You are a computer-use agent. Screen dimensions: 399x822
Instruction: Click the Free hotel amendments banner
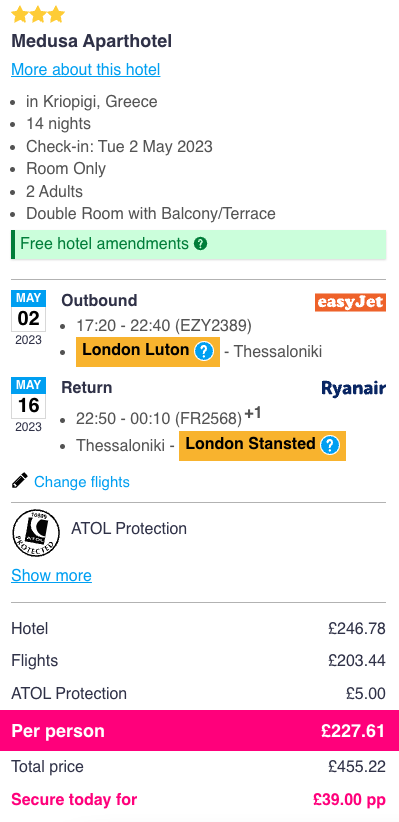[199, 244]
